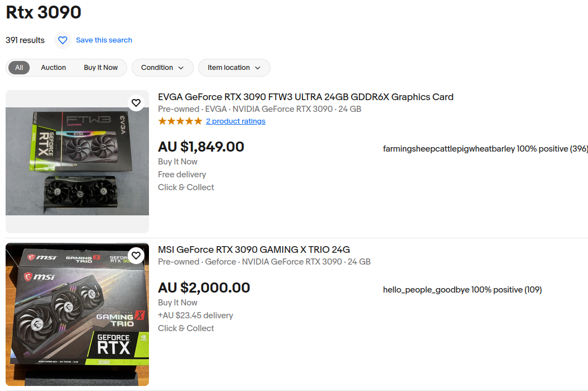Click seller farmingsheepcattlepigwheatbarley 100% positive text
The height and width of the screenshot is (391, 588).
(x=486, y=149)
